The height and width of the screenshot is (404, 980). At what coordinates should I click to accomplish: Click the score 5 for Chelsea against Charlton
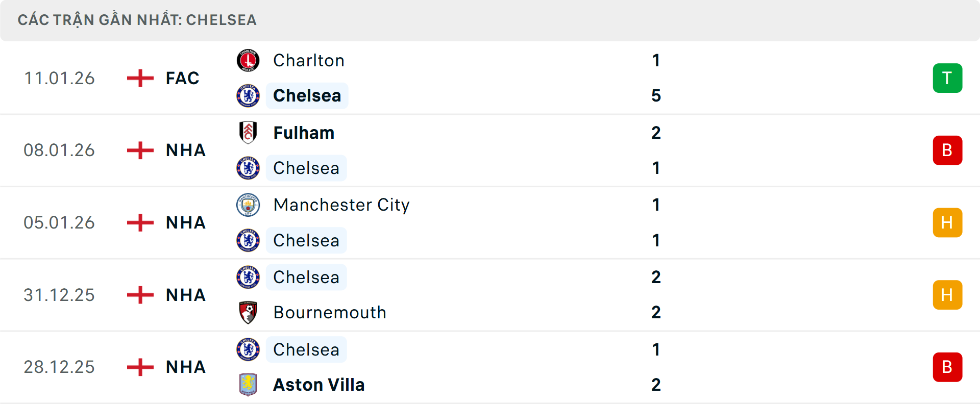pyautogui.click(x=655, y=95)
